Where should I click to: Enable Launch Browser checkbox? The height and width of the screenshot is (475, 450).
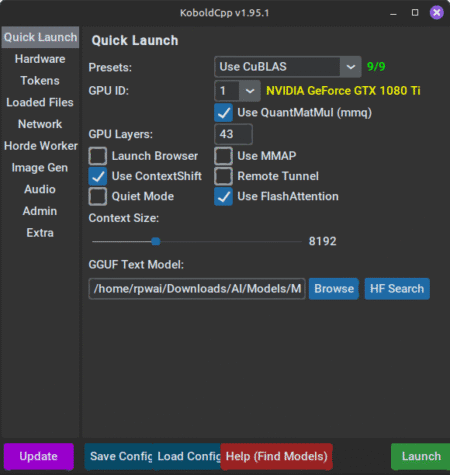pyautogui.click(x=98, y=156)
